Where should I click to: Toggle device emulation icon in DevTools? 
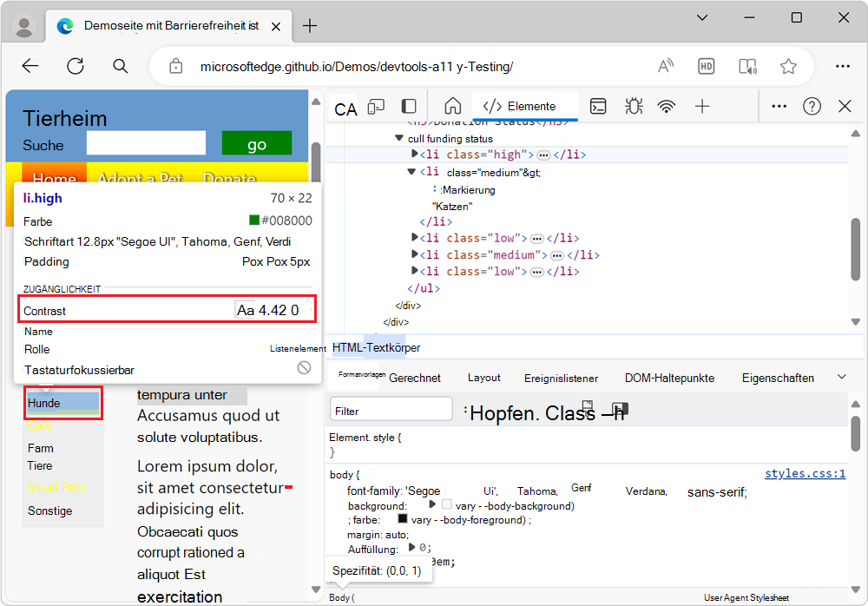[376, 107]
